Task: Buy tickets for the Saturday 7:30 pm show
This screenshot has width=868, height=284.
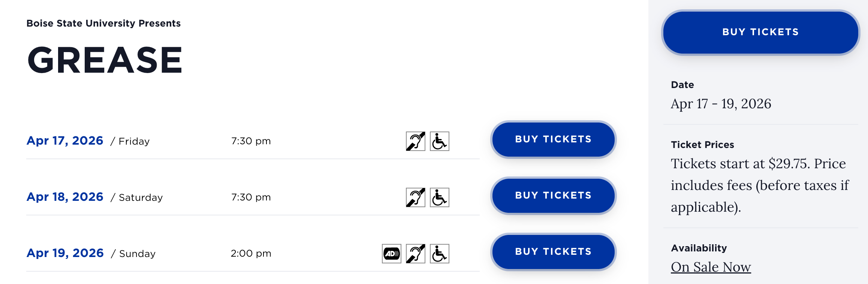Action: click(553, 196)
